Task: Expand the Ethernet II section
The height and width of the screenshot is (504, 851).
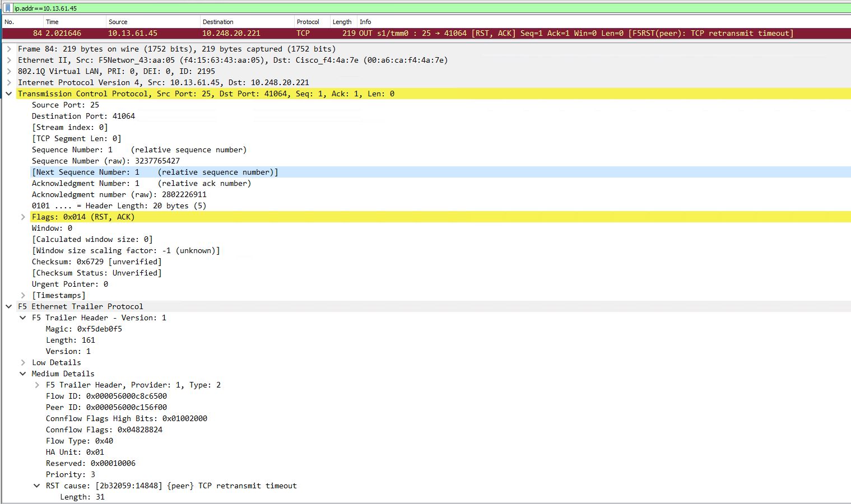Action: [x=9, y=60]
